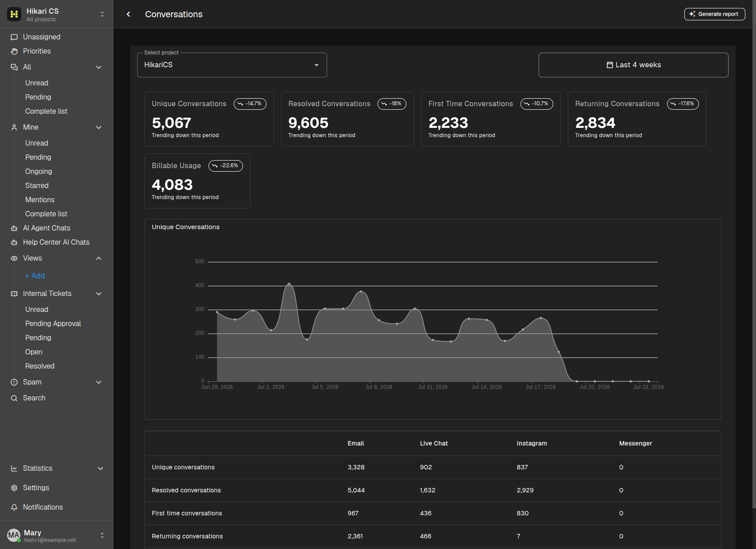Click the Hikari CS logo icon
Image resolution: width=756 pixels, height=549 pixels.
14,14
